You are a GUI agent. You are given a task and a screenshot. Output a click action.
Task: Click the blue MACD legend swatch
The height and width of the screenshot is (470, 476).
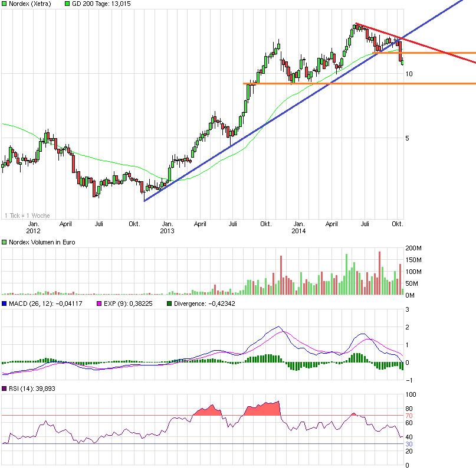pos(4,303)
